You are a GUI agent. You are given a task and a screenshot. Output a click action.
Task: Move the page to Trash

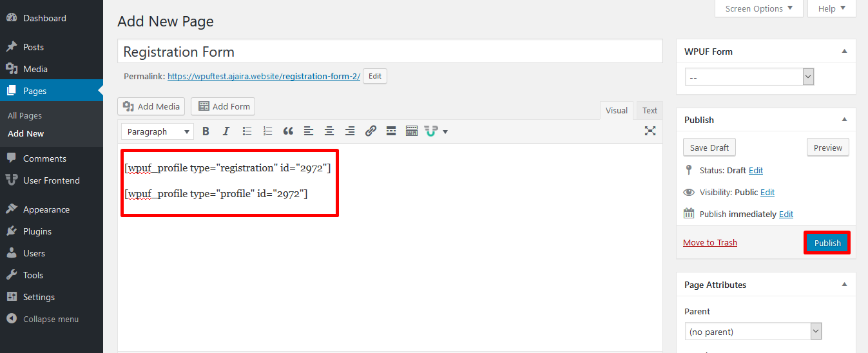(710, 242)
